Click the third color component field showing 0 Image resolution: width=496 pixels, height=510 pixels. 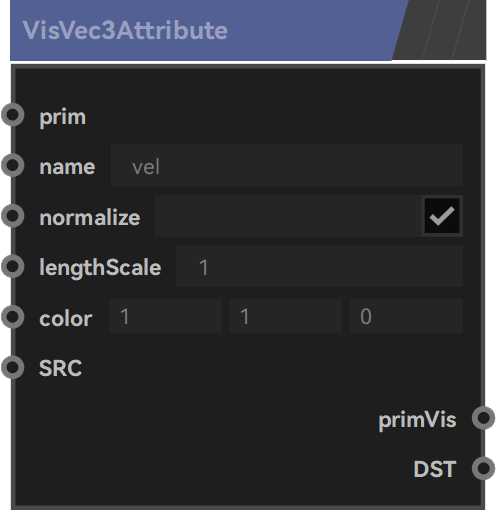(x=406, y=316)
